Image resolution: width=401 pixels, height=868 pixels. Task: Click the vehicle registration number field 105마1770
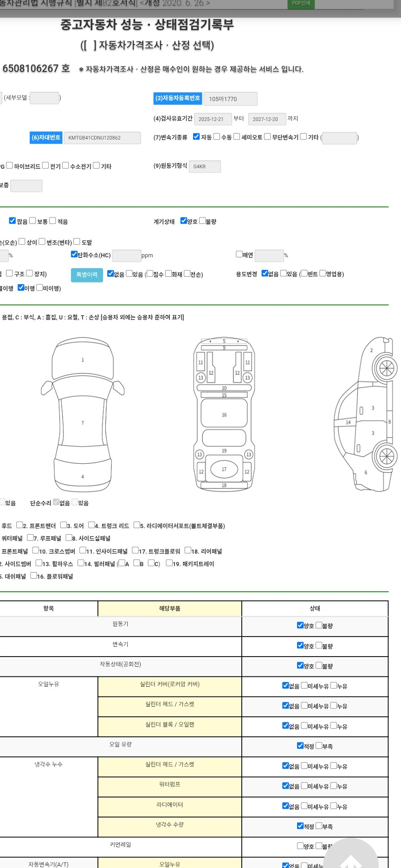(230, 99)
